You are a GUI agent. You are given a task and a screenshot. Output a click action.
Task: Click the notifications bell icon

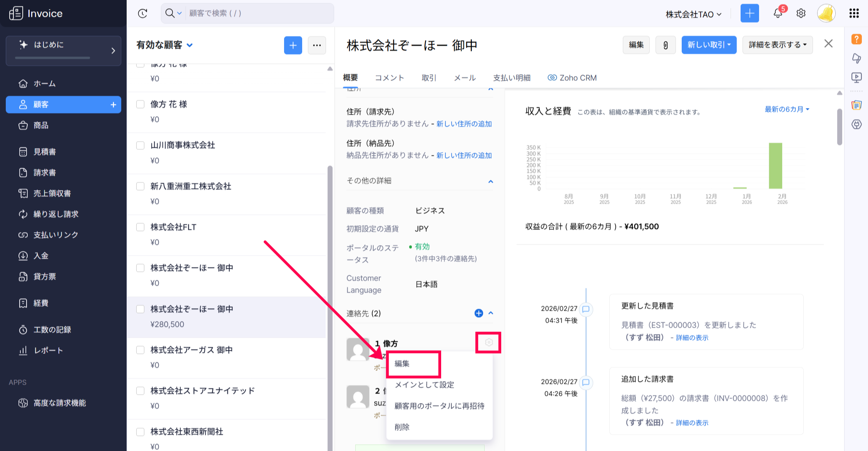point(778,13)
